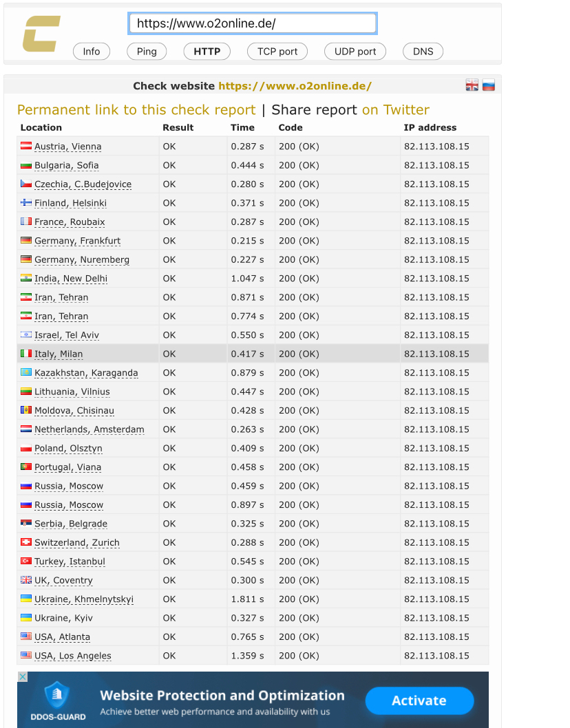This screenshot has height=728, width=570.
Task: Open the checked website link o2online.de
Action: point(295,86)
